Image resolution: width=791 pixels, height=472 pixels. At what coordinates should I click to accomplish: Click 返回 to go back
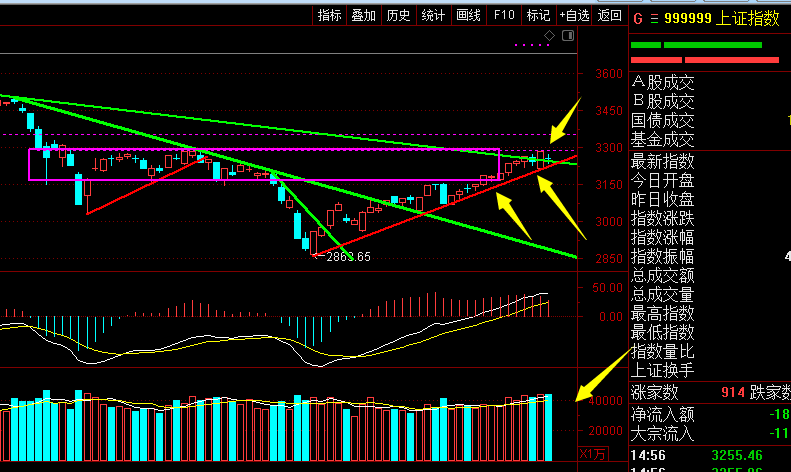[x=609, y=16]
